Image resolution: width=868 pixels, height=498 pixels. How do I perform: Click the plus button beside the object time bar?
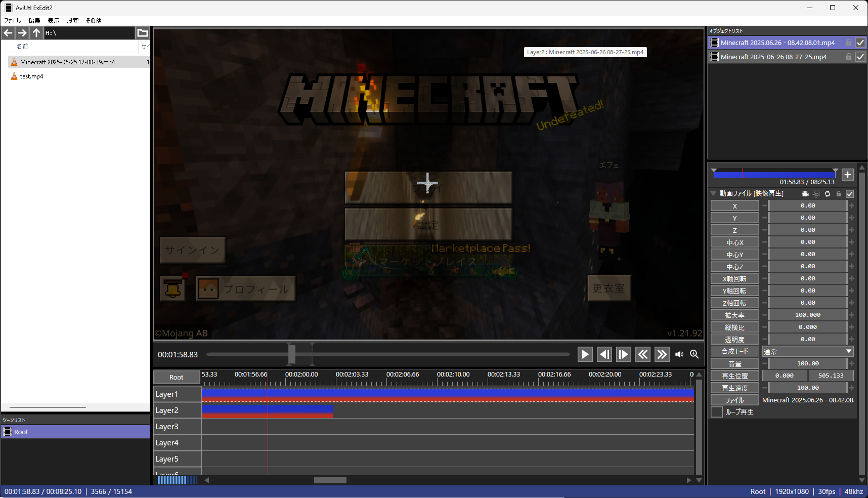(848, 175)
